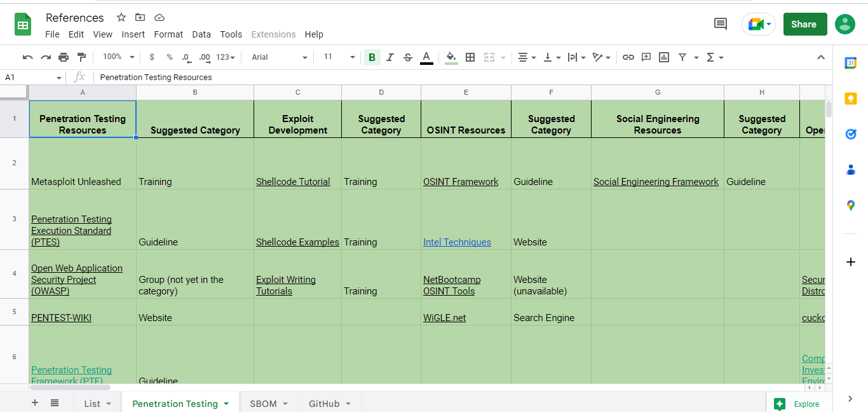Screen dimensions: 868x412
Task: Switch to the List sheet tab
Action: pyautogui.click(x=98, y=404)
